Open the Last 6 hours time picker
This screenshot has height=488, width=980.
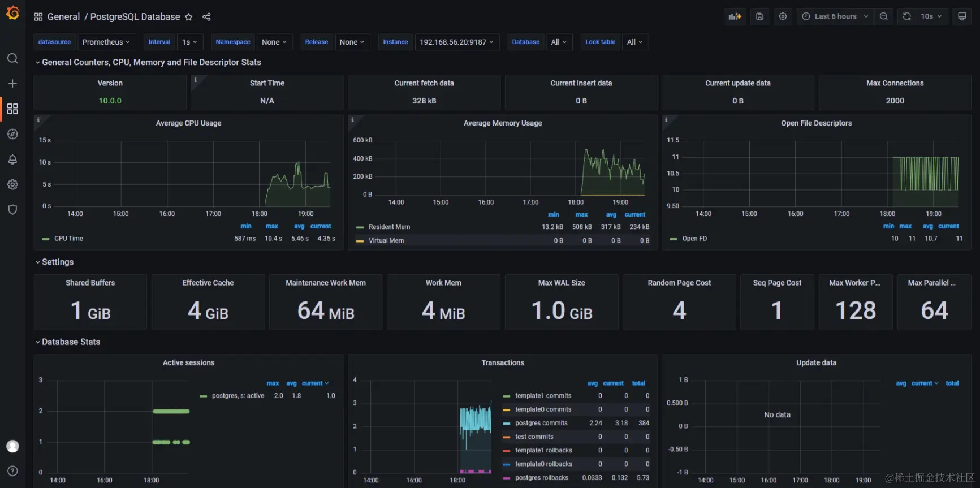pyautogui.click(x=835, y=16)
